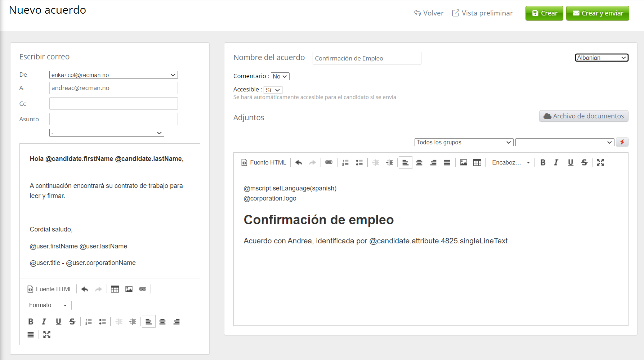Expand the 'Todos los grupos' dropdown
644x360 pixels.
(x=464, y=142)
